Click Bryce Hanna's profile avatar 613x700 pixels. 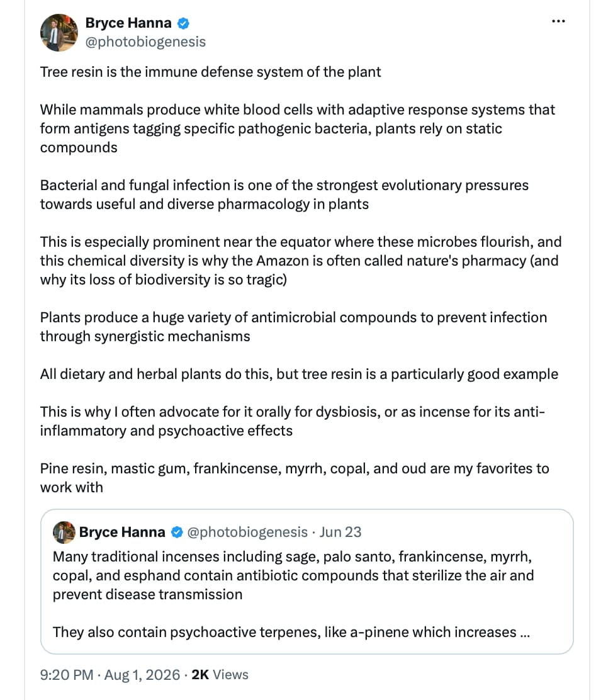click(x=59, y=33)
